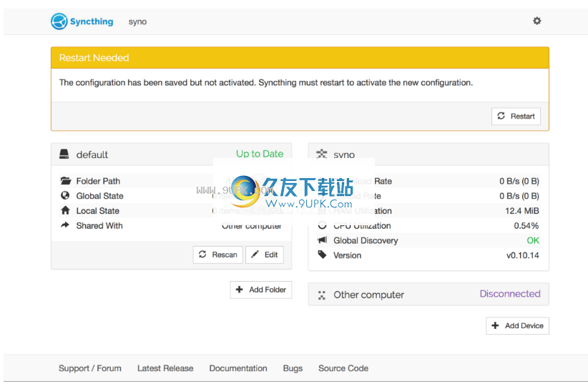Click the green OK discovery status
This screenshot has width=588, height=384.
[533, 240]
